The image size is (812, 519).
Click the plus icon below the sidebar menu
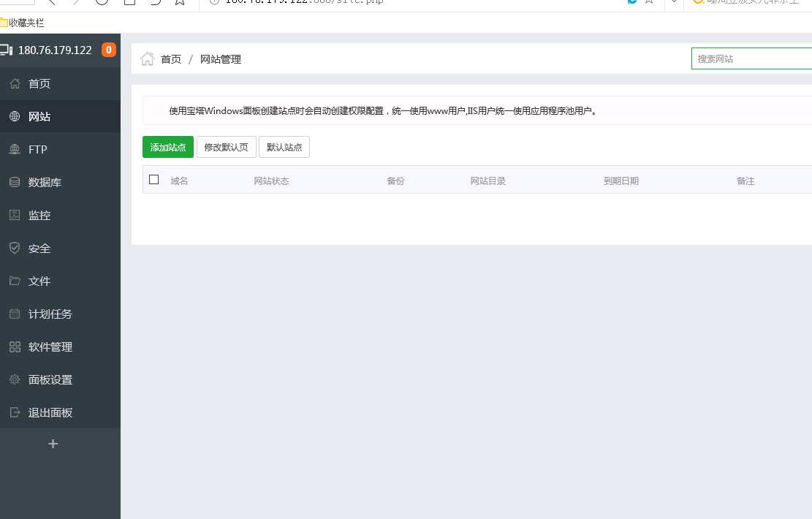click(53, 444)
